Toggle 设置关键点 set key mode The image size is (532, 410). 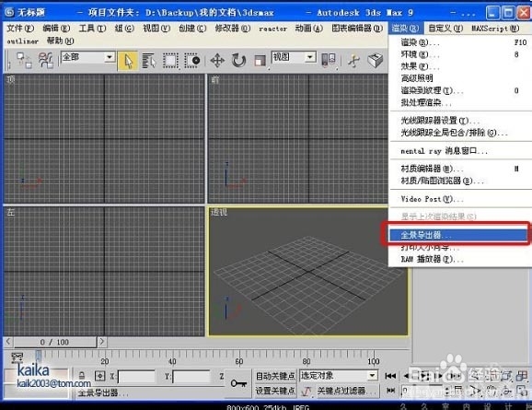pos(275,391)
